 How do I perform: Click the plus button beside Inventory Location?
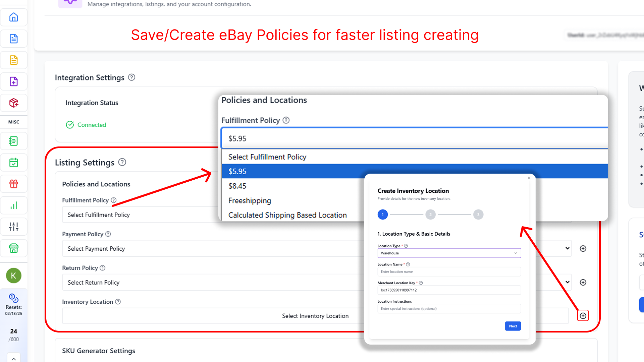click(x=583, y=316)
